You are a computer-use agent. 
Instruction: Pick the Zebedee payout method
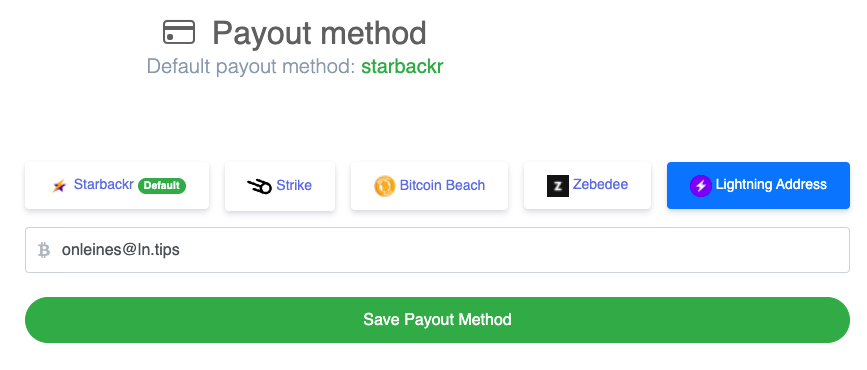tap(587, 185)
